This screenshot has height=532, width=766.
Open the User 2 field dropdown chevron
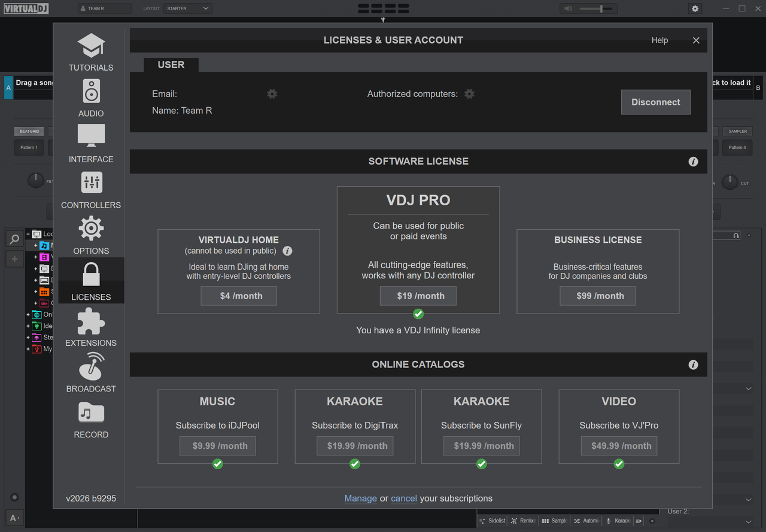coord(748,521)
